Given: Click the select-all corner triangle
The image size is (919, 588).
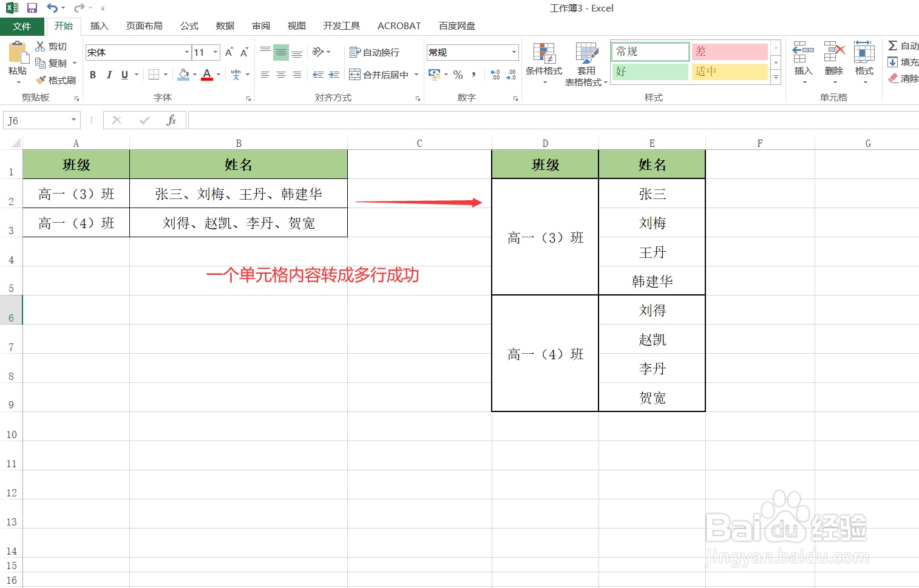Looking at the screenshot, I should (15, 143).
